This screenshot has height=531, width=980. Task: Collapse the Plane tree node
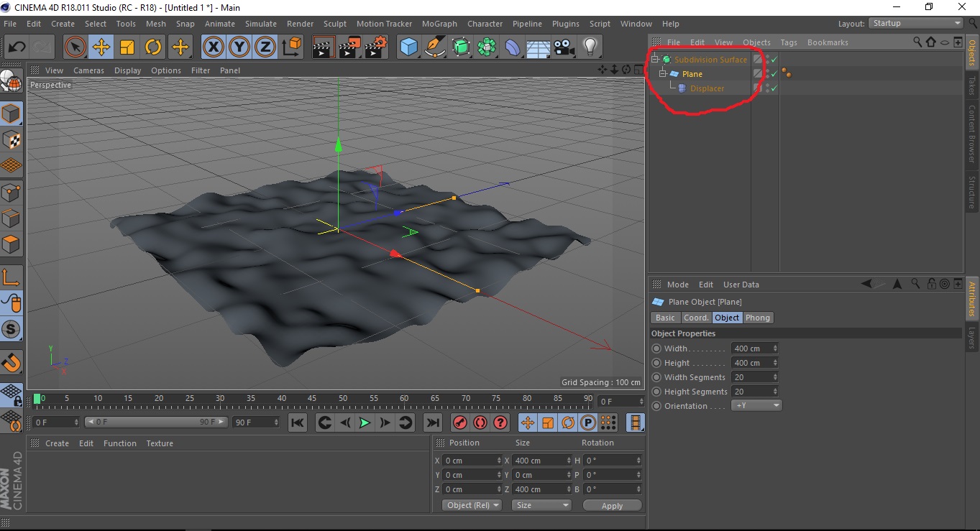point(663,74)
